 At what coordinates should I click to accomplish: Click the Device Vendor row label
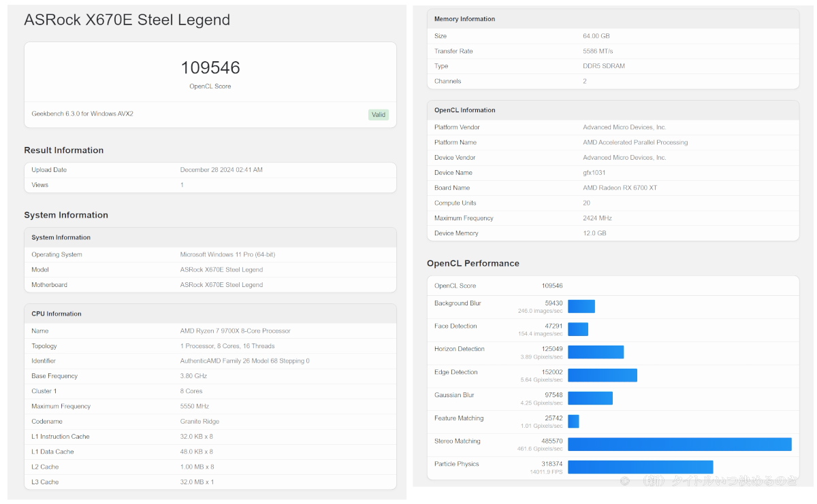[455, 158]
